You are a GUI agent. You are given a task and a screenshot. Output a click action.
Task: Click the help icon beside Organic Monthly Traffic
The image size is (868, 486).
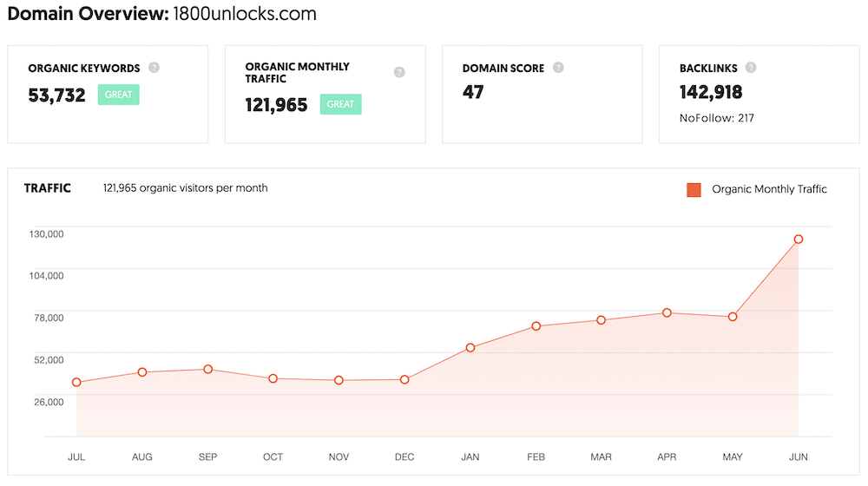(x=399, y=72)
